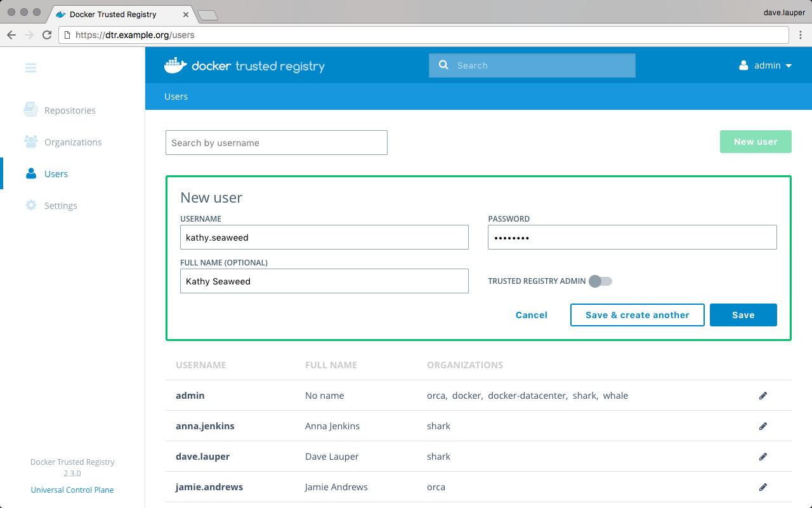Click the hamburger menu icon in sidebar

[30, 68]
